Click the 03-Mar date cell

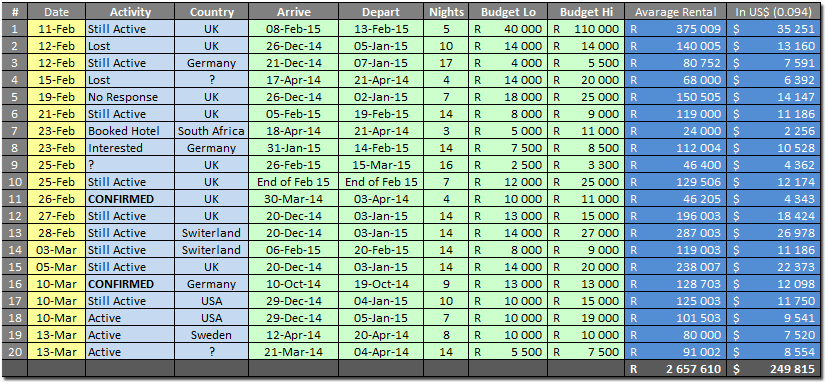point(57,250)
